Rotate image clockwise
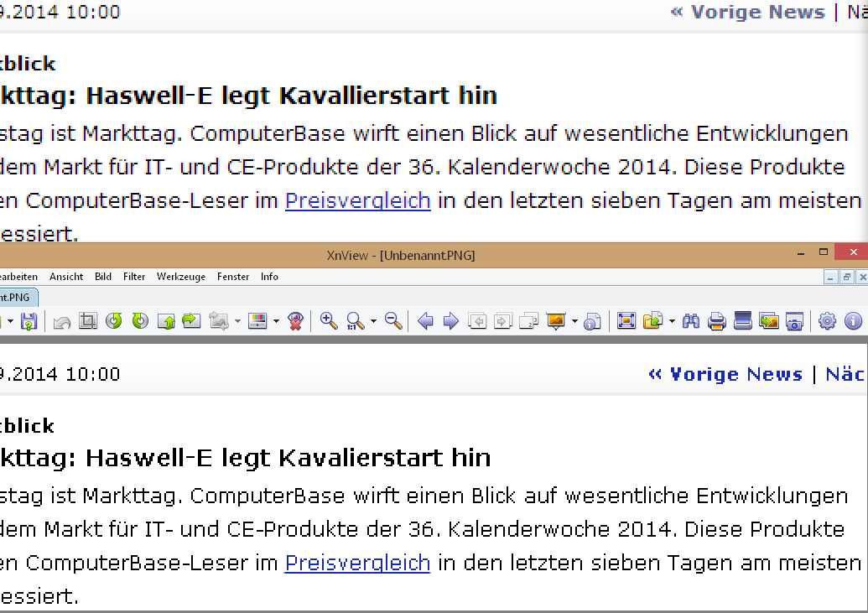Image resolution: width=868 pixels, height=613 pixels. tap(140, 320)
